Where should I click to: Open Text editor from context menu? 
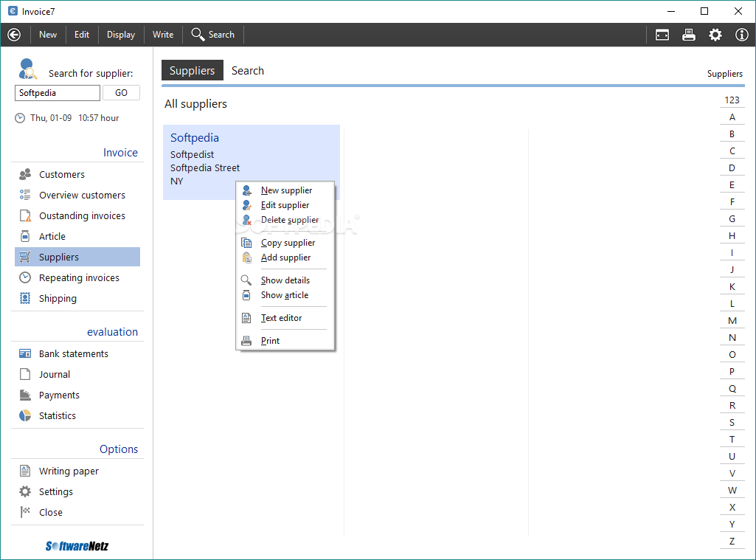281,318
